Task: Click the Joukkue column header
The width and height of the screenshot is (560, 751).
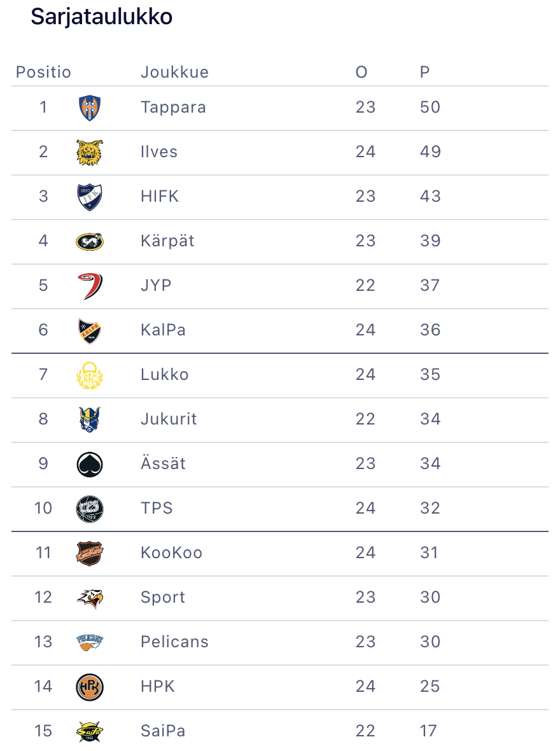Action: [x=174, y=72]
